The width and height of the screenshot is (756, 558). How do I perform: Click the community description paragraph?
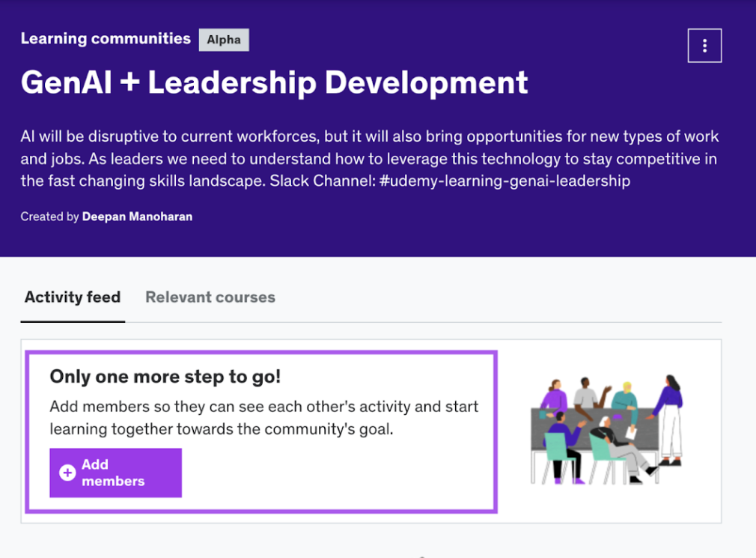pyautogui.click(x=369, y=159)
